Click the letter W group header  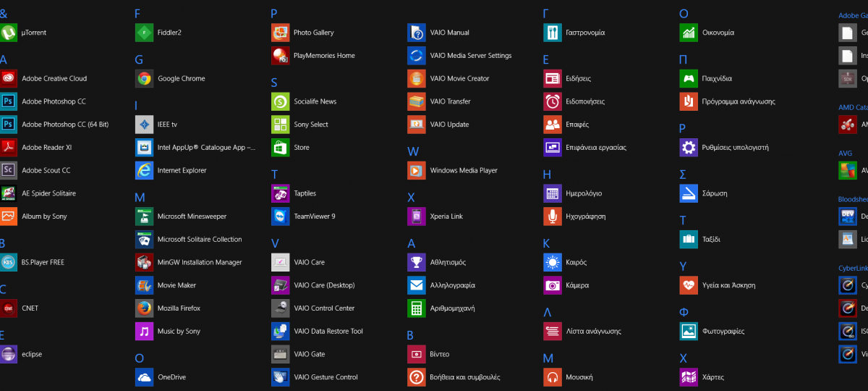point(413,151)
